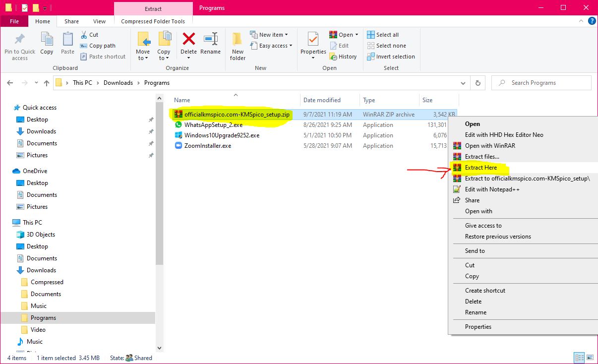Image resolution: width=598 pixels, height=364 pixels.
Task: Click the Search Programs field
Action: [541, 83]
